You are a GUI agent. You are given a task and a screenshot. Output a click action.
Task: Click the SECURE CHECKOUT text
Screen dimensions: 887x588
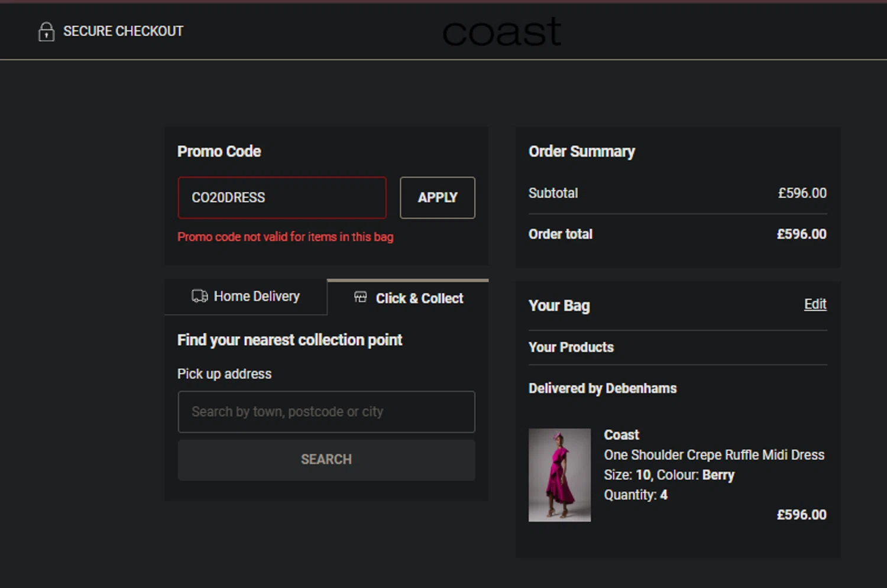point(123,31)
